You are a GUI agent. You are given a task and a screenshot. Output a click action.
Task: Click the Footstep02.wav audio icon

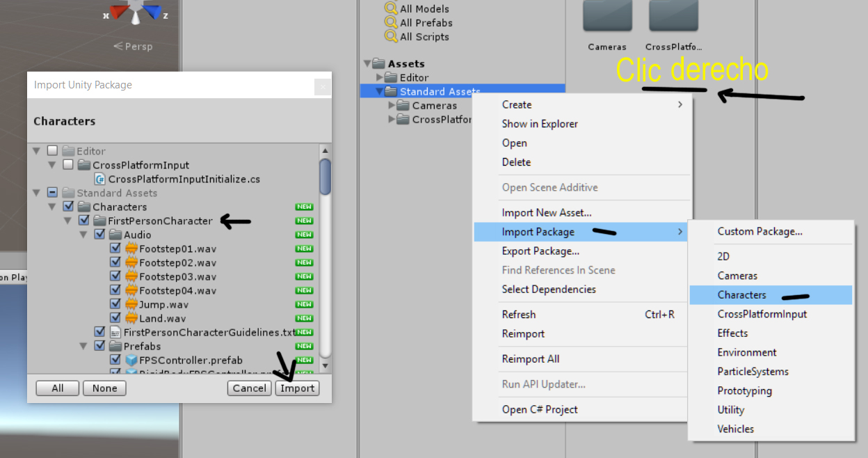[x=131, y=262]
